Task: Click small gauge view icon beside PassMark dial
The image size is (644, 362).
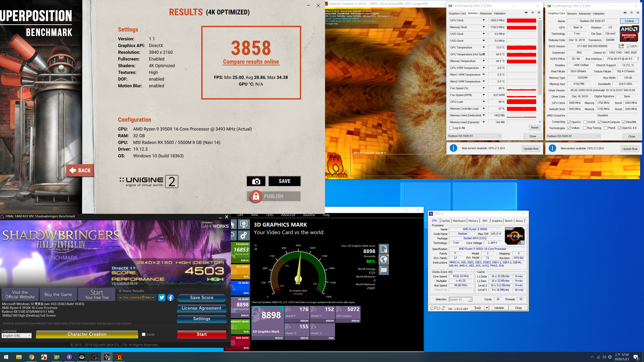Action: [x=255, y=245]
